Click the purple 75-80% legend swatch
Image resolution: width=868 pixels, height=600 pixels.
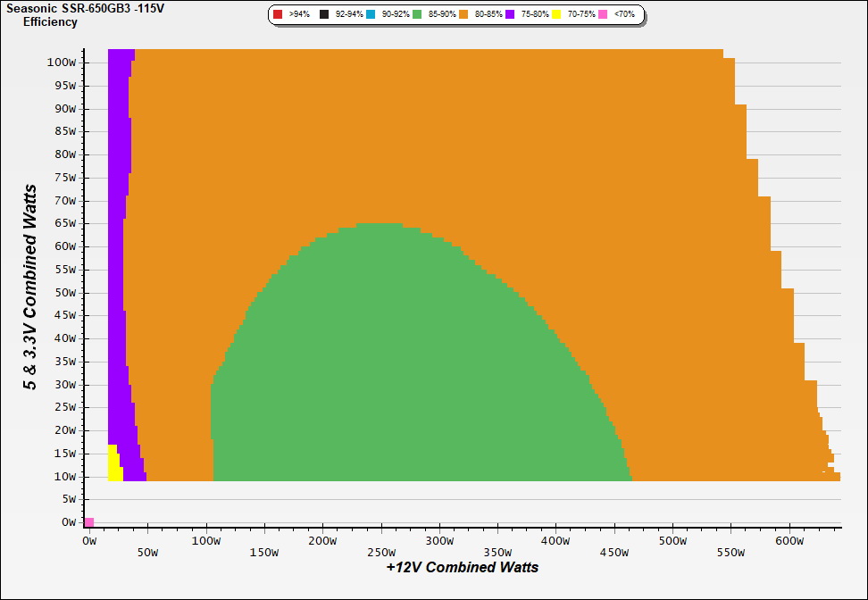click(510, 15)
